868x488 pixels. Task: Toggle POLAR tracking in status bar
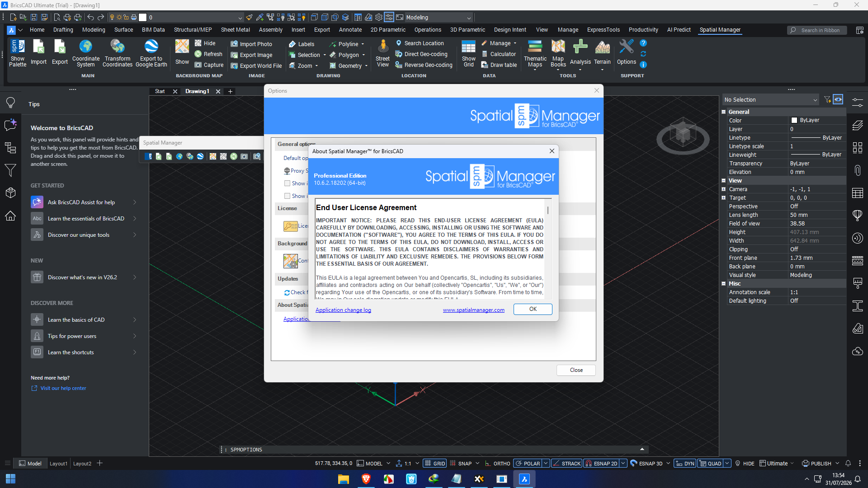coord(528,463)
